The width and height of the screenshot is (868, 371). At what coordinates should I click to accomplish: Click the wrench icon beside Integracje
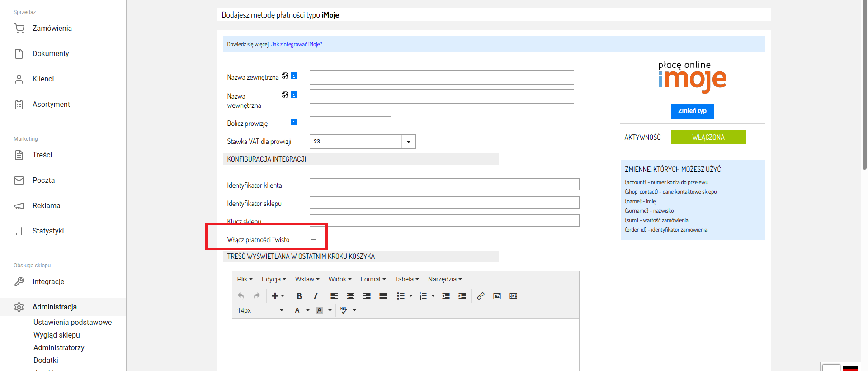[x=19, y=282]
